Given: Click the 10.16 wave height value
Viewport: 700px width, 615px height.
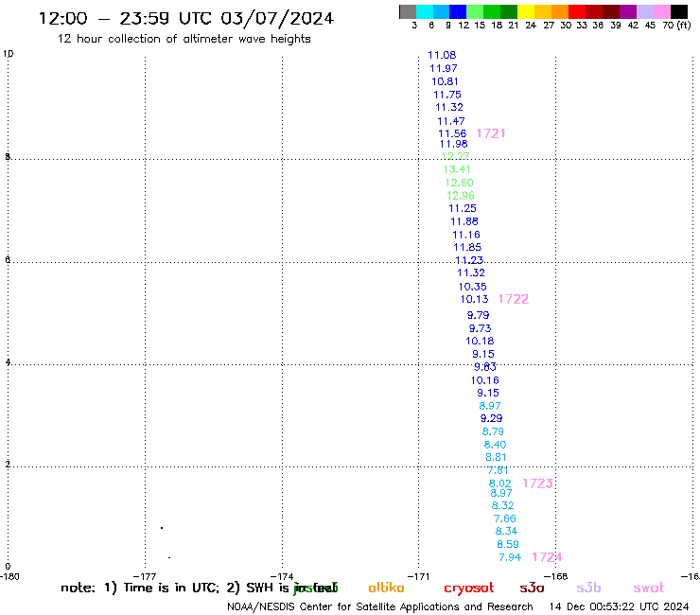Looking at the screenshot, I should [485, 381].
